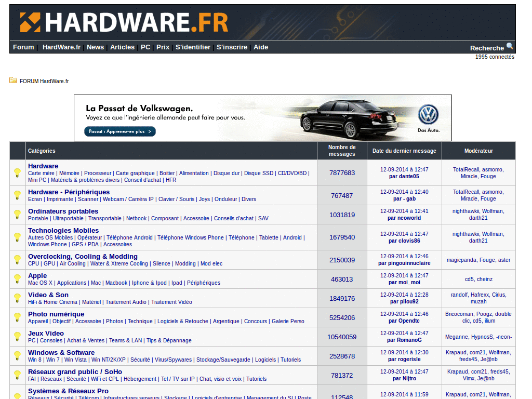
Task: Click 'Passat : Apprenez-en plus' ad button
Action: [120, 131]
